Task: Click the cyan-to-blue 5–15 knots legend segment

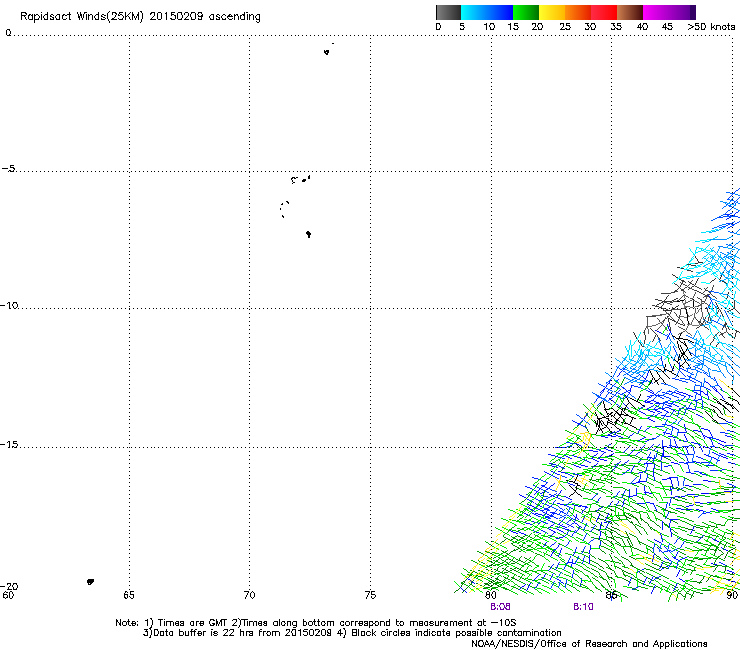Action: click(487, 12)
